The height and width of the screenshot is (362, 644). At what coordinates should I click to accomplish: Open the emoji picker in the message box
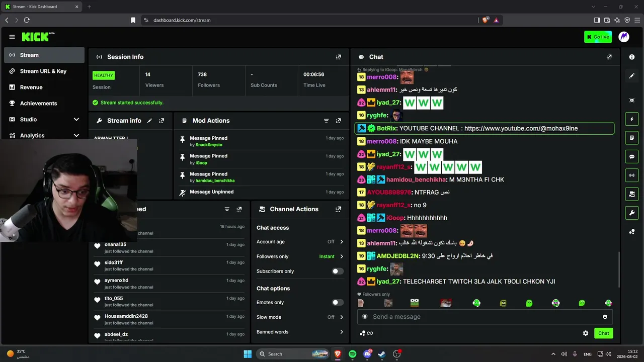tap(605, 317)
